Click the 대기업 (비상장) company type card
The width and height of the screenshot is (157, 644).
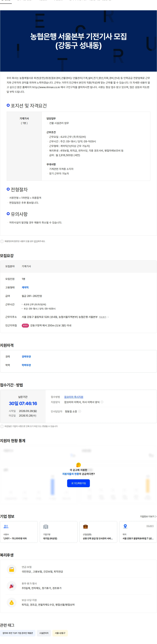pos(59,532)
